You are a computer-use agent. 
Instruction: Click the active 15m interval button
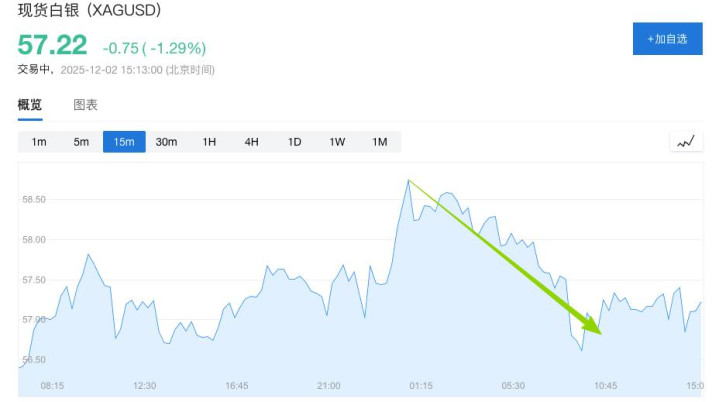click(124, 142)
